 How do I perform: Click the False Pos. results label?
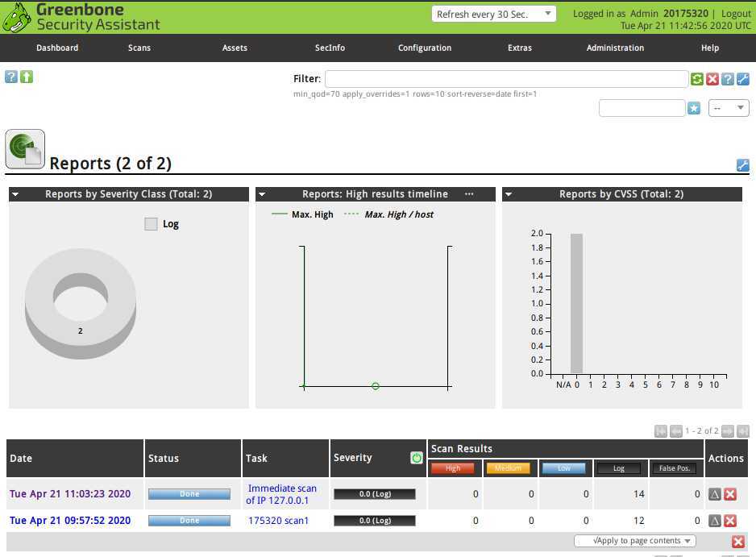(675, 468)
